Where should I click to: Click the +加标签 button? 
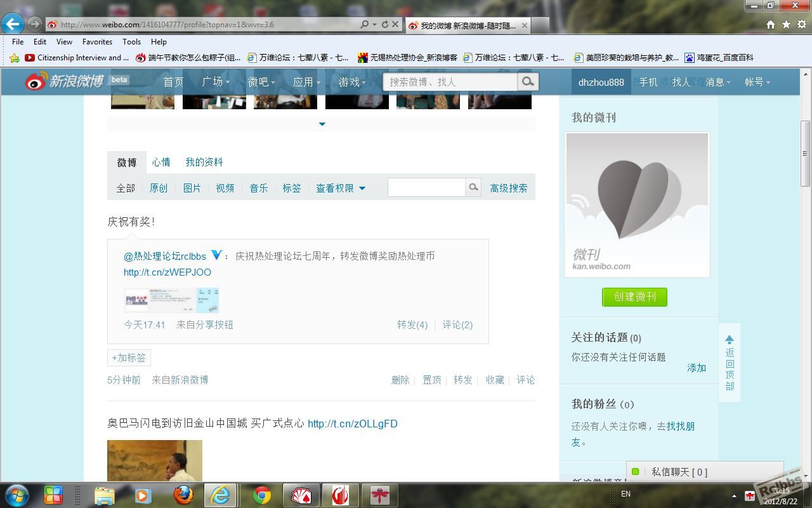point(129,358)
